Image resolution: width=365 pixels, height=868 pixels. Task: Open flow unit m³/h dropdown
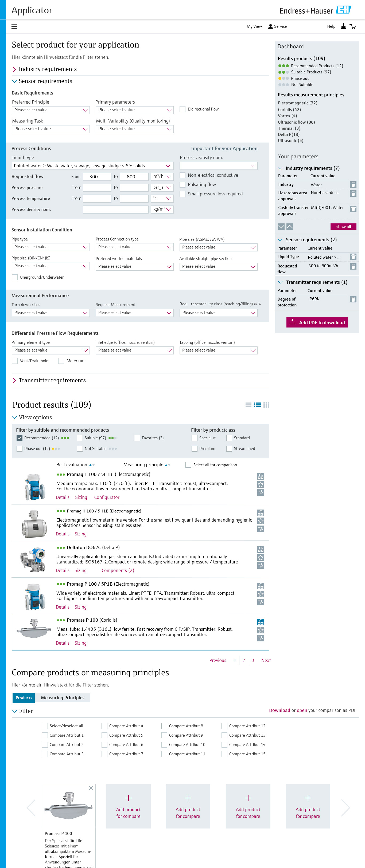click(162, 177)
